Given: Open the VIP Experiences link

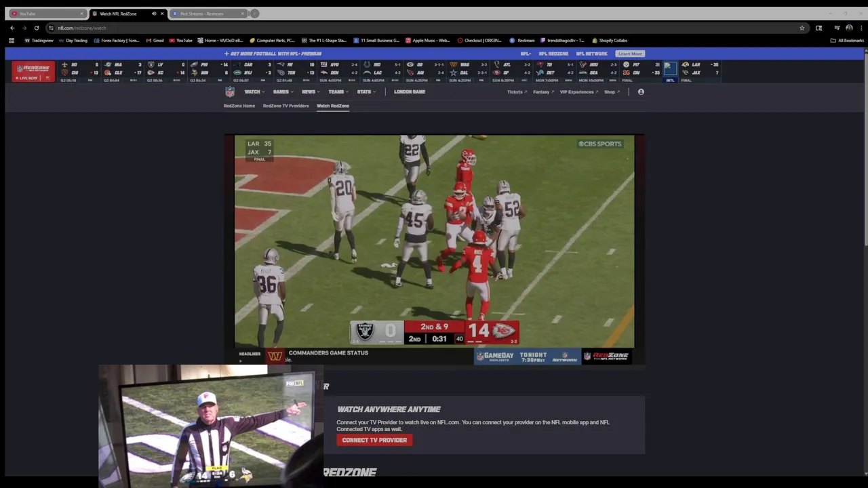Looking at the screenshot, I should (x=579, y=91).
